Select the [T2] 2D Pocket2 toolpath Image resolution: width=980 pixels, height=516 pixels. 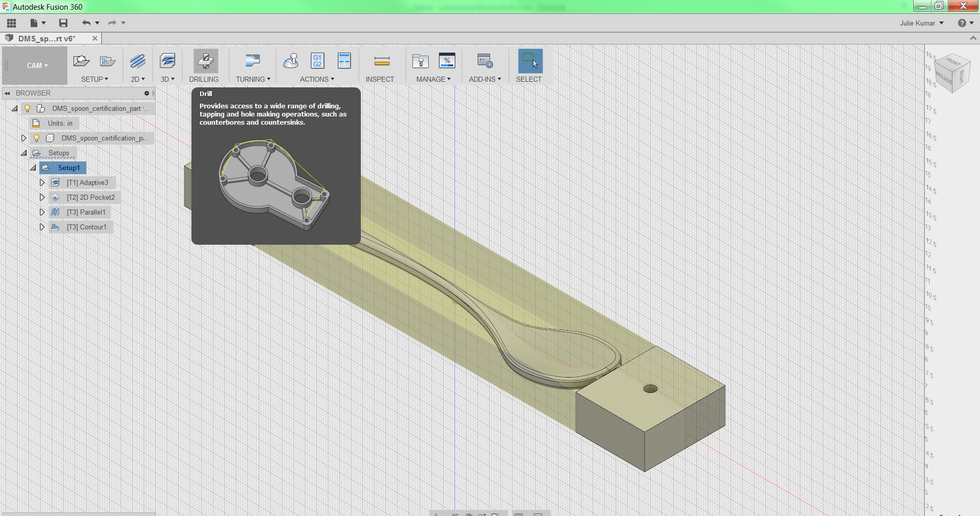click(91, 197)
